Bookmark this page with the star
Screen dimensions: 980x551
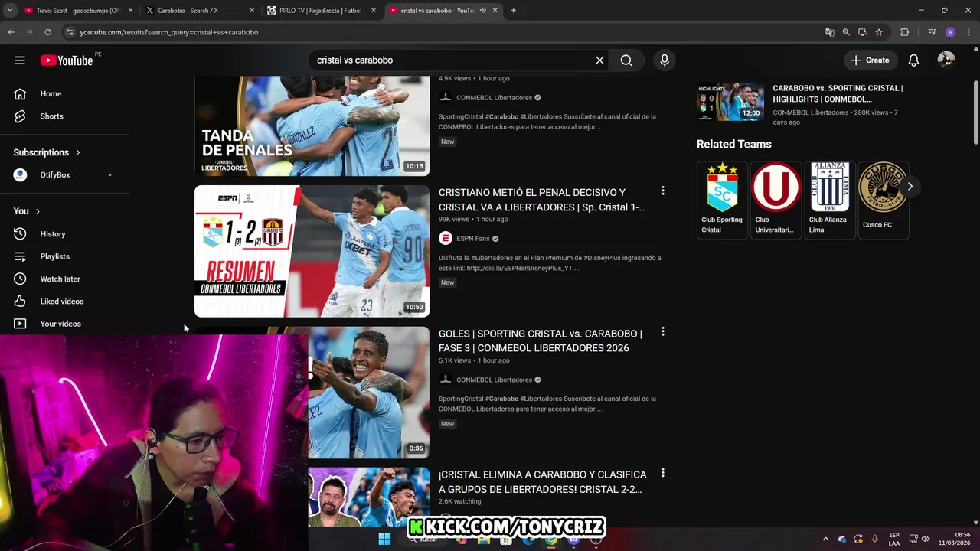[879, 32]
